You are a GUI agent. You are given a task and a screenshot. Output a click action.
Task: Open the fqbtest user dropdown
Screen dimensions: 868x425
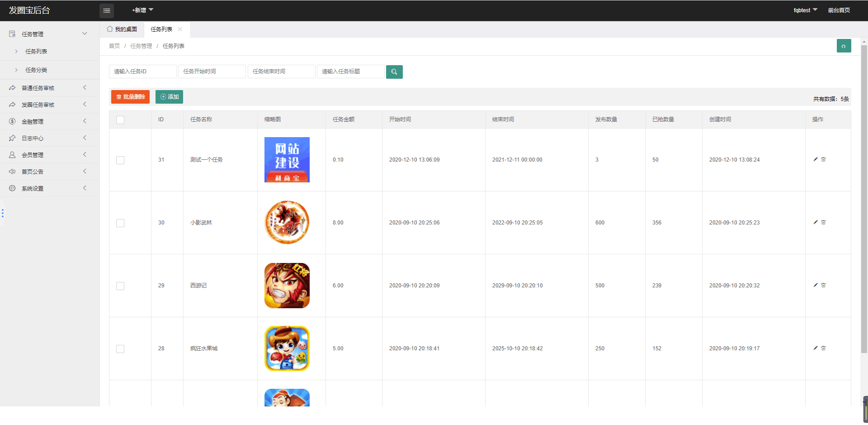(805, 10)
